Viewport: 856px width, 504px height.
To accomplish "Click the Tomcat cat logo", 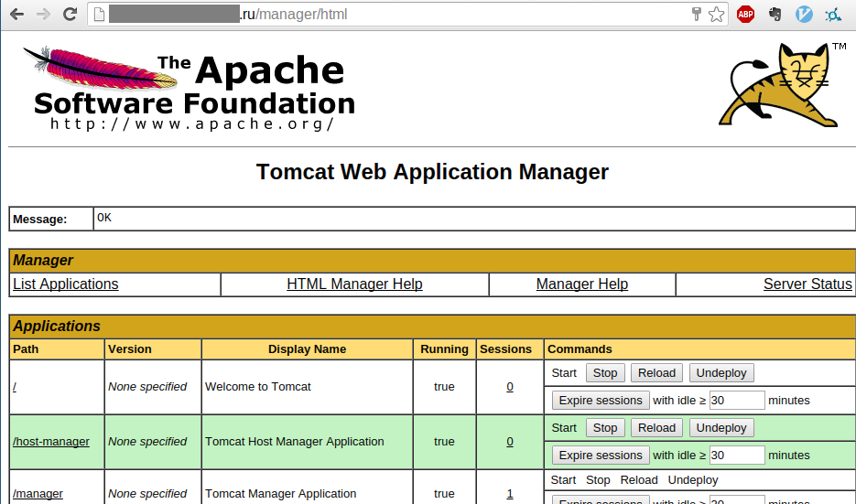I will [780, 84].
